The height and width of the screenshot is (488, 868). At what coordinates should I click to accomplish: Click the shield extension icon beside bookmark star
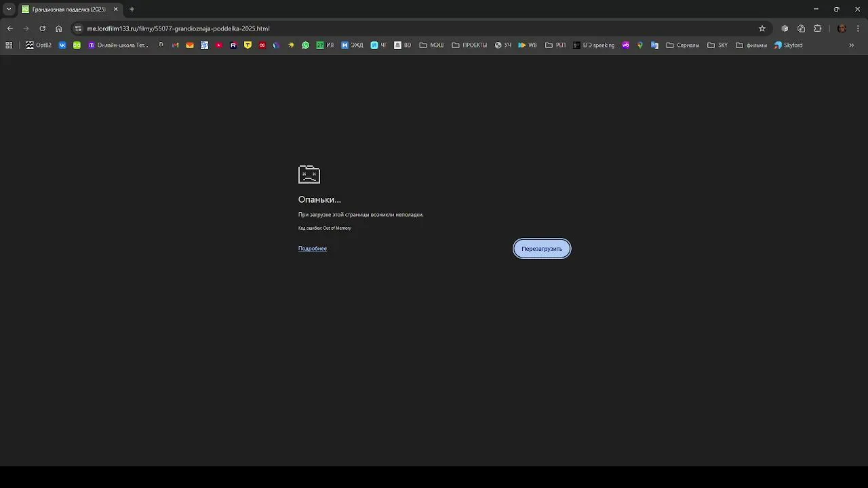(785, 28)
